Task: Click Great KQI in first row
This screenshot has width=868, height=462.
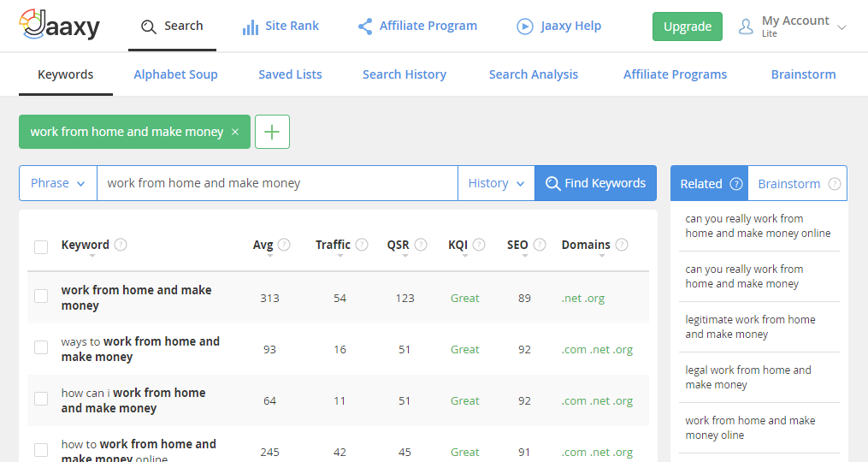Action: [464, 298]
